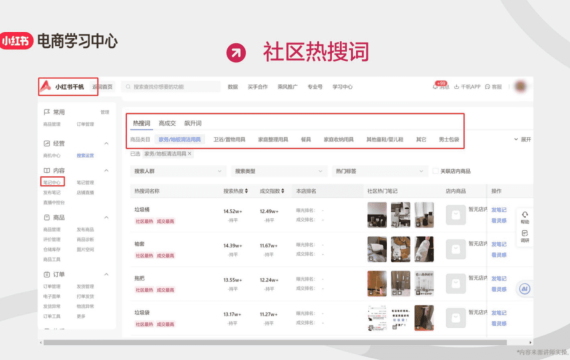This screenshot has width=570, height=360.
Task: Click the 垃圾桶 row store product placeholder icon
Action: [x=455, y=215]
